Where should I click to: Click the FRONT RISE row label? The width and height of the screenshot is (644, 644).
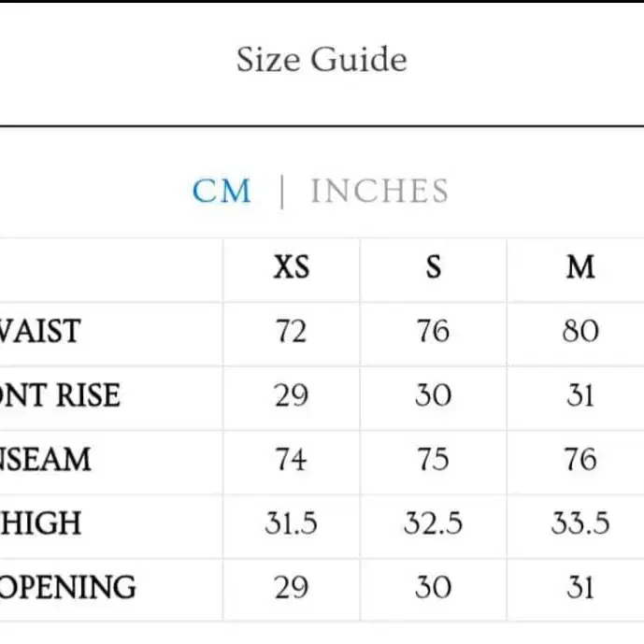pos(60,395)
